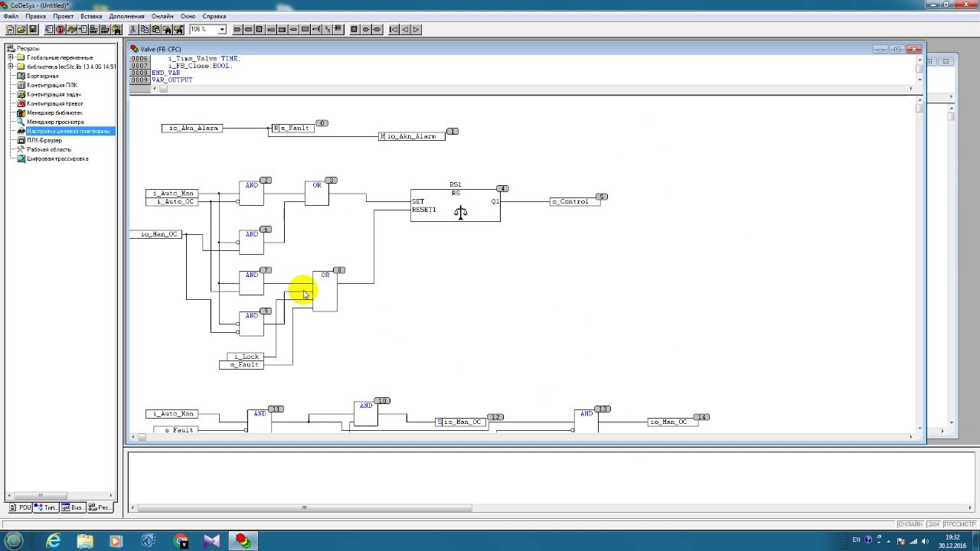The image size is (980, 551).
Task: Click the New file toolbar icon
Action: tap(10, 29)
